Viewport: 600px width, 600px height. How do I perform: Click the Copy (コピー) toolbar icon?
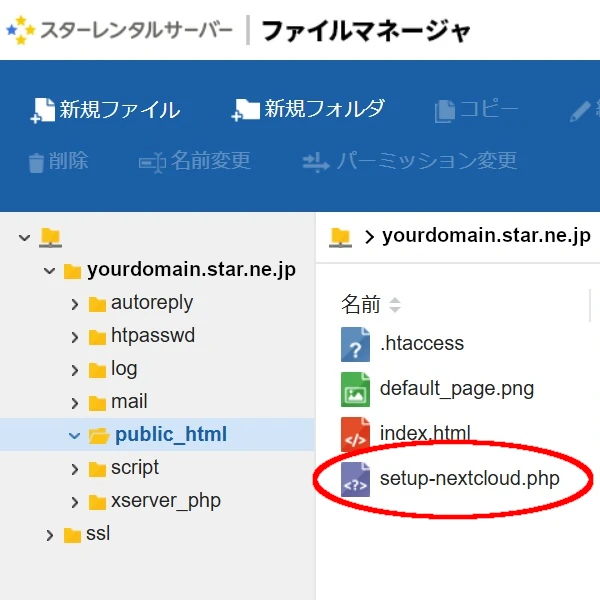445,111
